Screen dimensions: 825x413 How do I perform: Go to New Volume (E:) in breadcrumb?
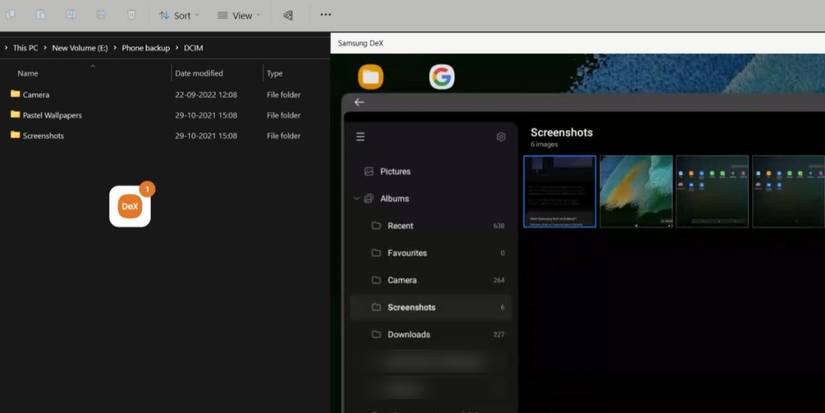pos(80,48)
